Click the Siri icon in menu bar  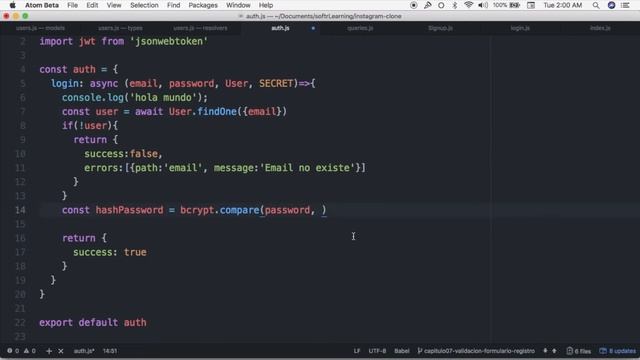click(x=611, y=5)
